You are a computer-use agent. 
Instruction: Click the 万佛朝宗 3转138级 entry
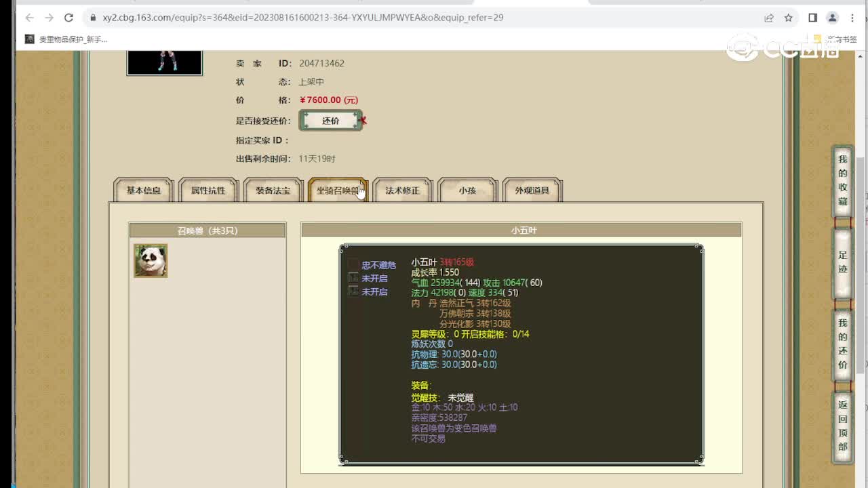(475, 314)
